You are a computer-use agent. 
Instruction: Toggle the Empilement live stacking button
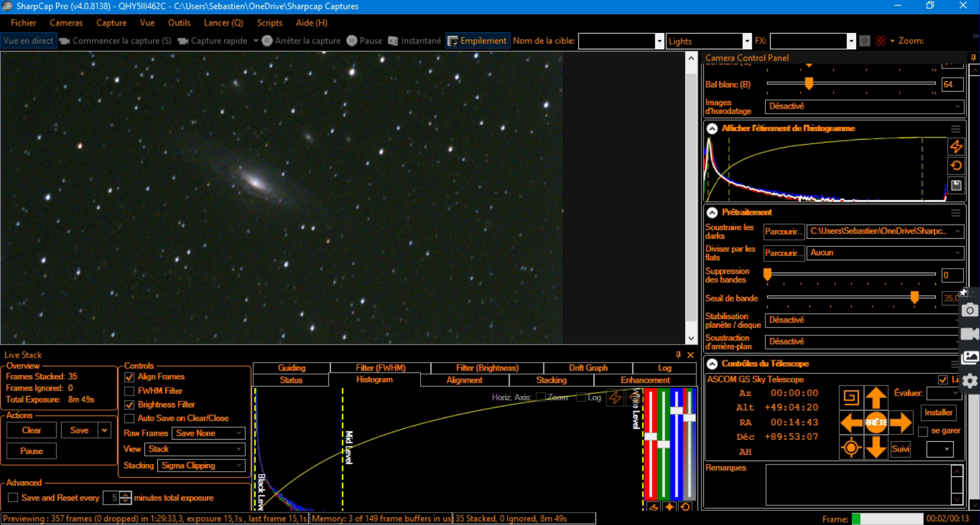(477, 41)
